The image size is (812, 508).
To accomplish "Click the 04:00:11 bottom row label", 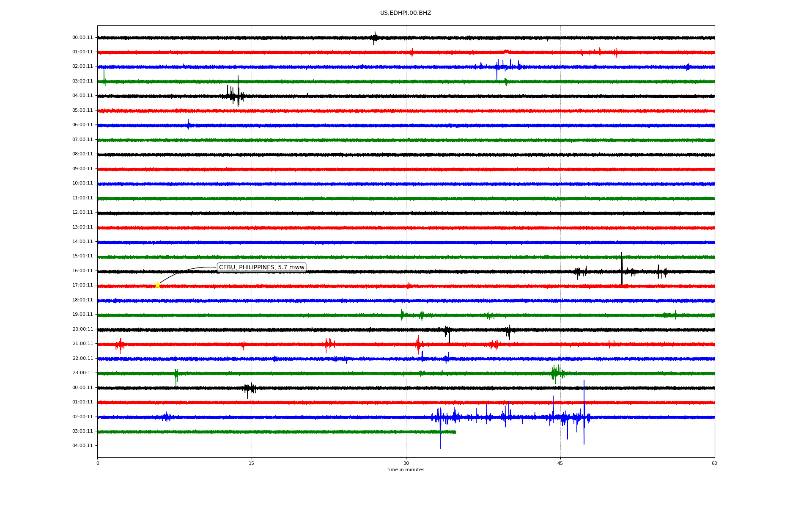I will [x=82, y=446].
